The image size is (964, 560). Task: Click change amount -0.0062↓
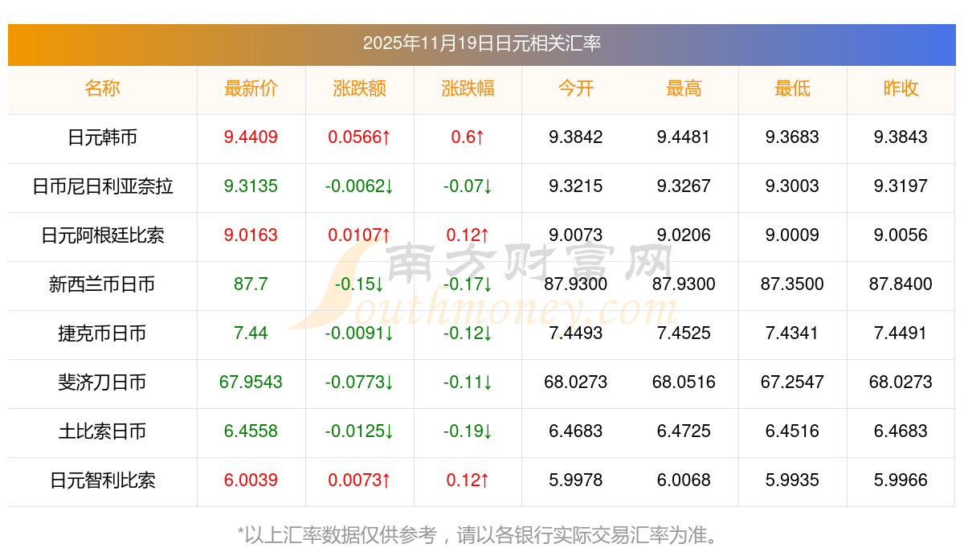tap(359, 186)
